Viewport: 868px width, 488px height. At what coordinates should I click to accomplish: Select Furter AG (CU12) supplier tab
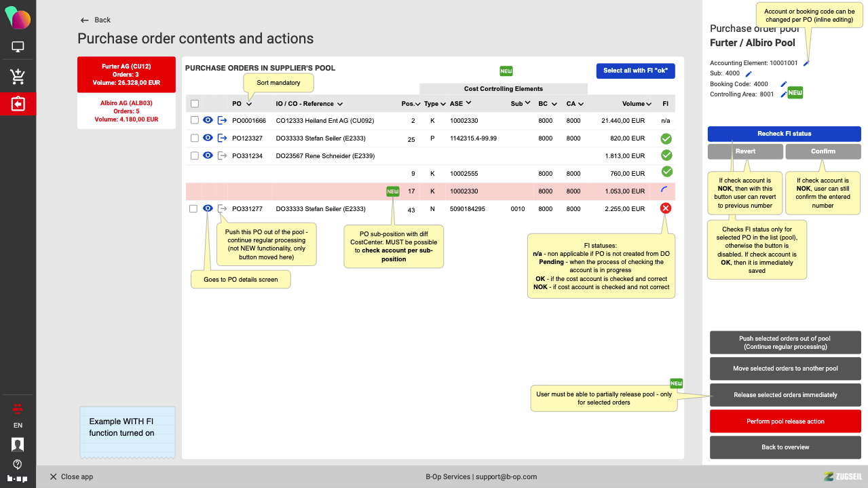pyautogui.click(x=126, y=75)
